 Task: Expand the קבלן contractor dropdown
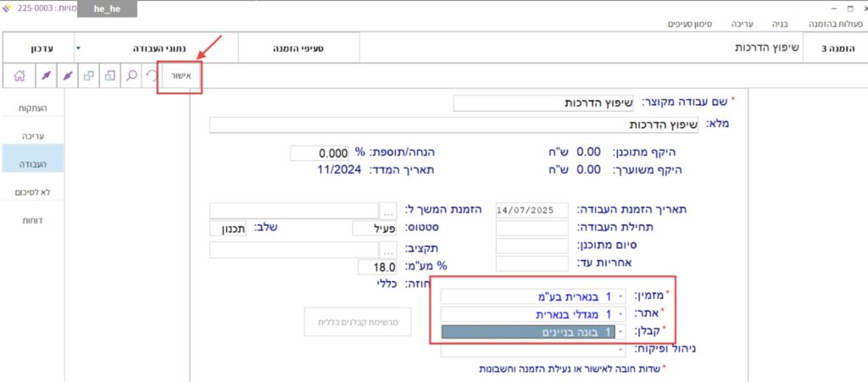click(619, 332)
